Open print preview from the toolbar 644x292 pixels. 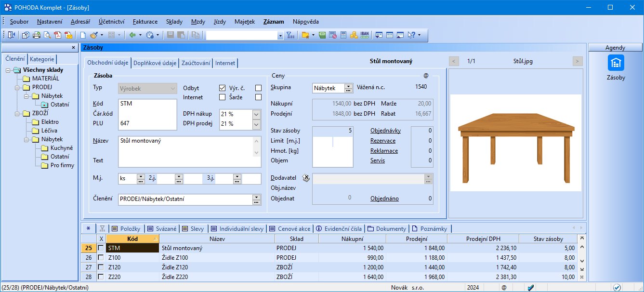47,35
